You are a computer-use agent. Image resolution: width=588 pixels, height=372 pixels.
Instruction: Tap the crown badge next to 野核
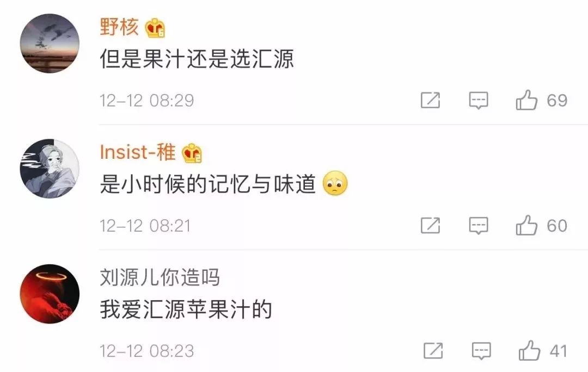point(155,28)
